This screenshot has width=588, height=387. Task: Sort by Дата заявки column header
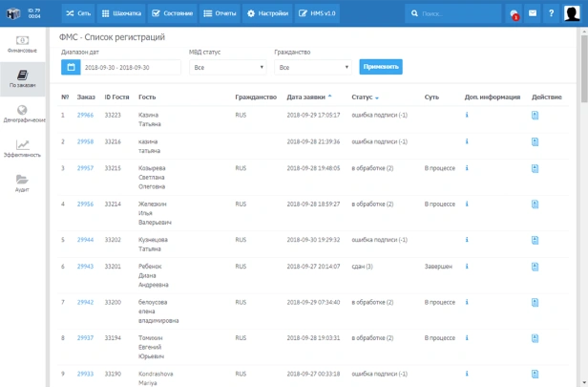tap(305, 97)
